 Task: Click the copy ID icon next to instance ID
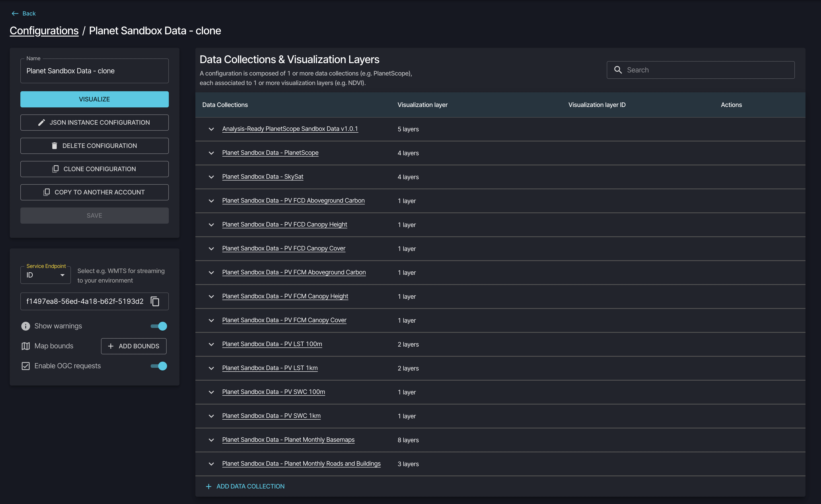click(x=155, y=301)
